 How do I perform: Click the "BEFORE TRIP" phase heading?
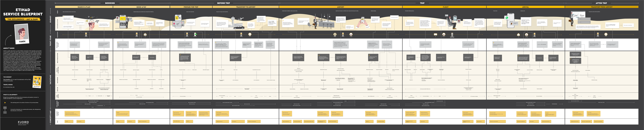(x=223, y=3)
